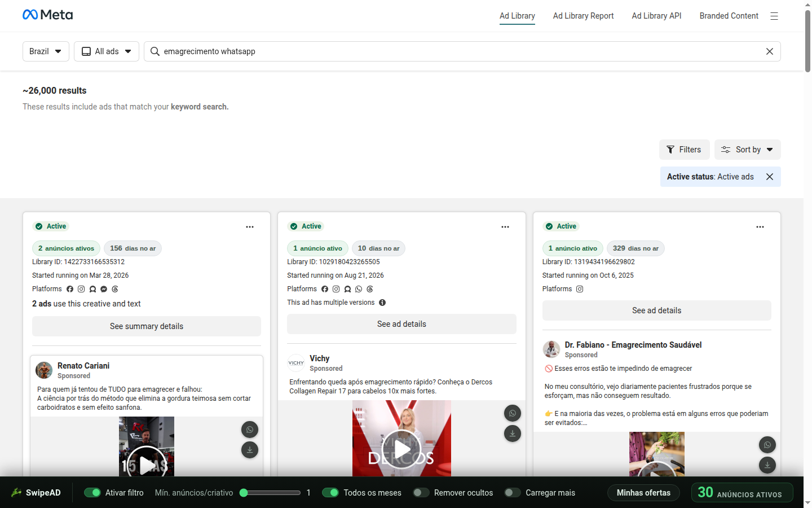This screenshot has width=812, height=508.
Task: Click the 30 anúncios ativos counter
Action: 742,493
